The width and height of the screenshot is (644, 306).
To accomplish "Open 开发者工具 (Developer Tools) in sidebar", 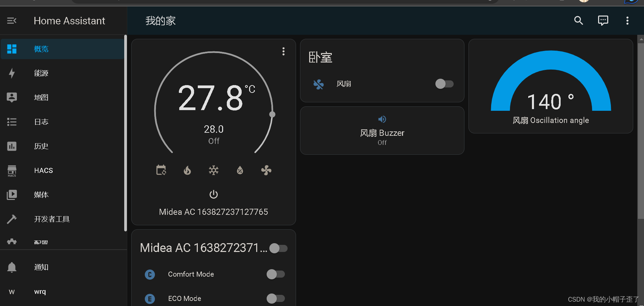I will [52, 219].
